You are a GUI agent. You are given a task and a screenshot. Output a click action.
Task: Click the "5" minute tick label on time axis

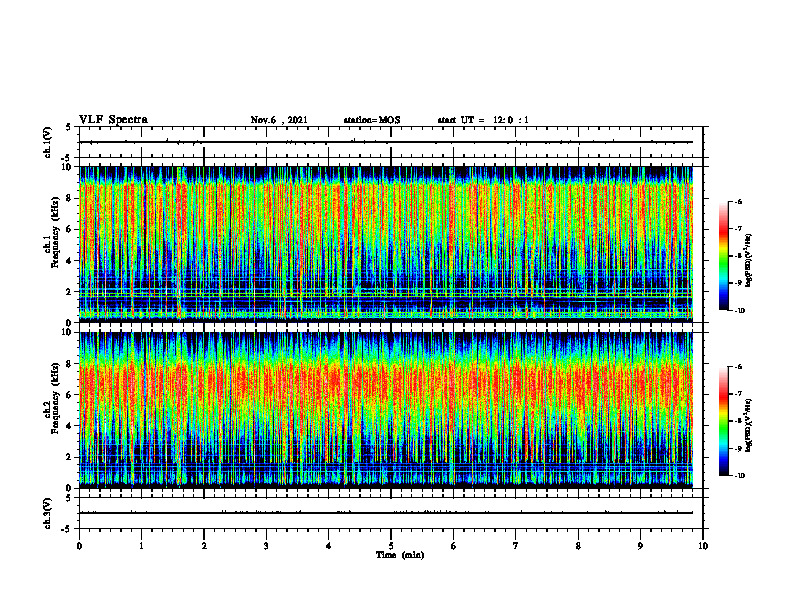(391, 546)
